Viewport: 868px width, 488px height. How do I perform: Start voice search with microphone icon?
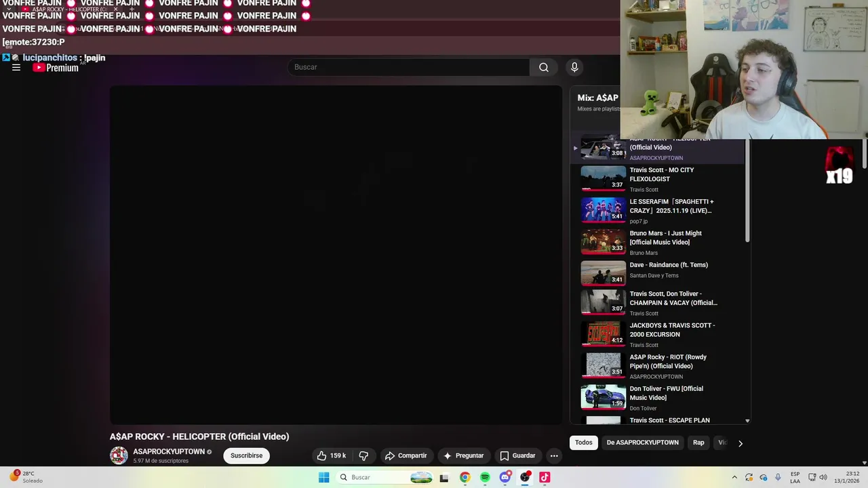tap(574, 67)
